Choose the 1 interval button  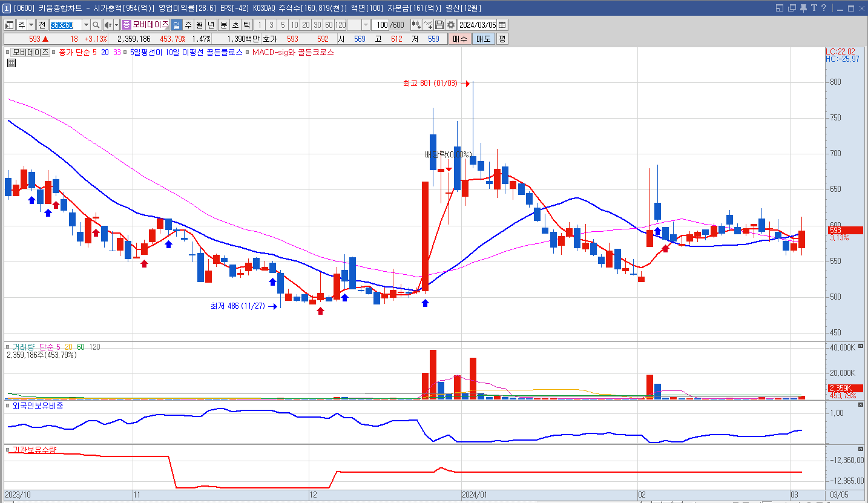coord(260,25)
